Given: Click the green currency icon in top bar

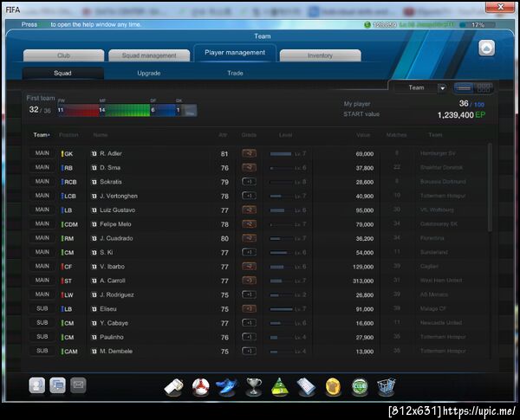Looking at the screenshot, I should pyautogui.click(x=367, y=25).
